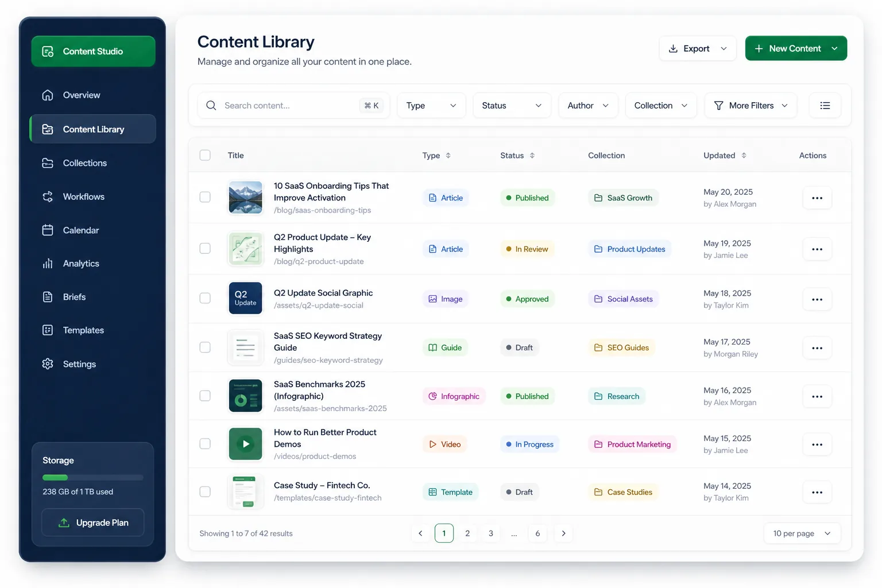Go to page 2 of results
The width and height of the screenshot is (882, 588).
pos(467,533)
